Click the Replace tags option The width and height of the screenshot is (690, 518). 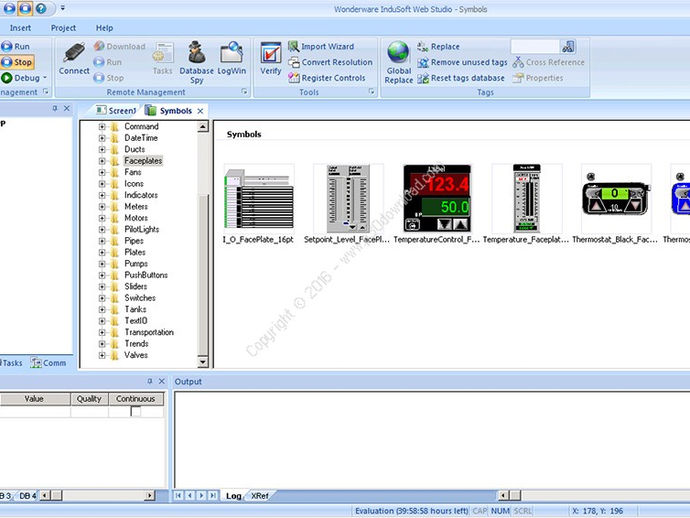(x=438, y=46)
